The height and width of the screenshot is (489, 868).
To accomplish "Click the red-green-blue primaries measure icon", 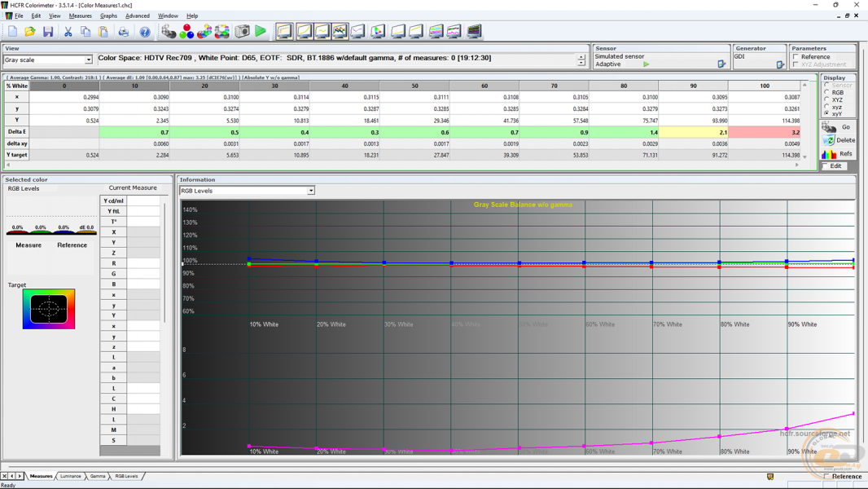I will (x=187, y=32).
